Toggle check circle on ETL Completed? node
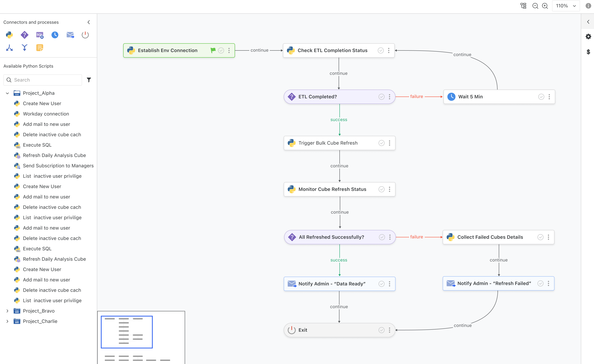This screenshot has height=364, width=594. pos(381,97)
